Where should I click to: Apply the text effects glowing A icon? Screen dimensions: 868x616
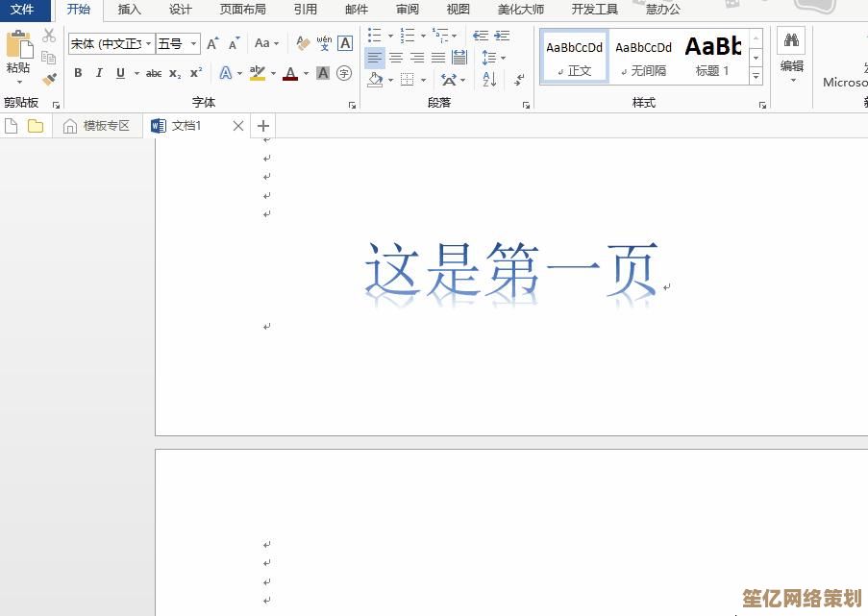point(225,73)
